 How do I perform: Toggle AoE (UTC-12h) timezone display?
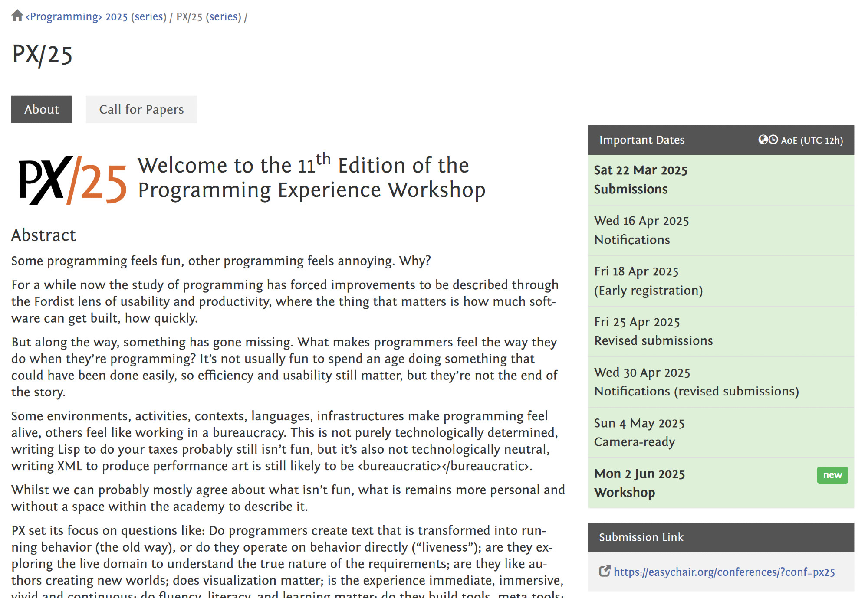tap(812, 140)
